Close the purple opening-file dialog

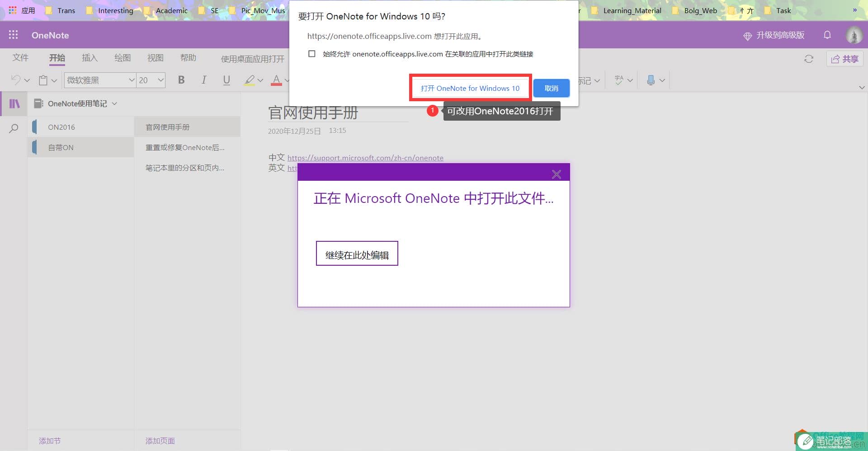click(x=557, y=174)
